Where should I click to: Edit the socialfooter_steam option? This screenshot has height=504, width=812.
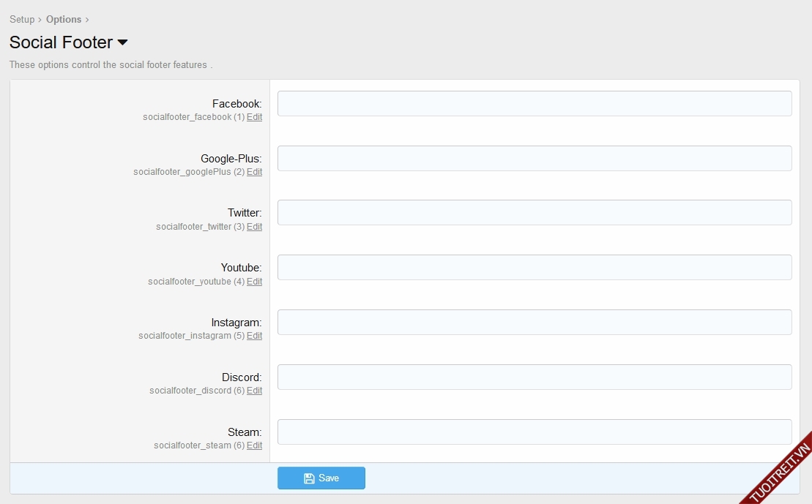[x=254, y=445]
